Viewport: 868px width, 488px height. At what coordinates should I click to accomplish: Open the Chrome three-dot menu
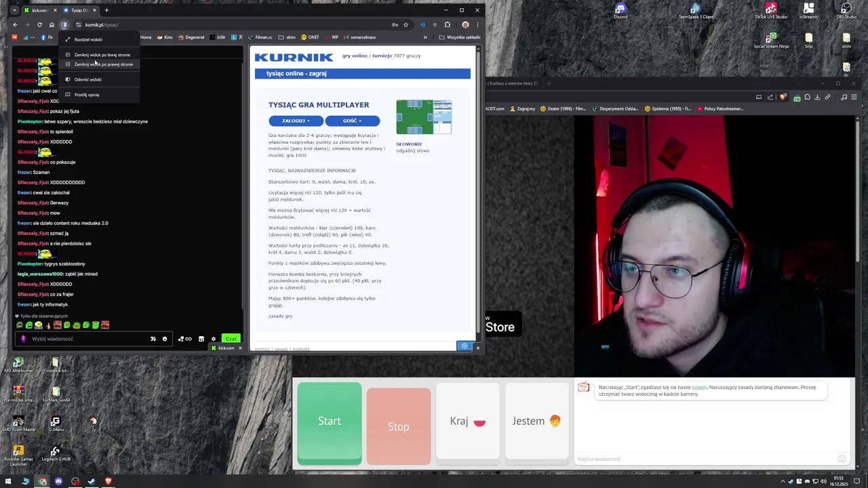[x=477, y=25]
